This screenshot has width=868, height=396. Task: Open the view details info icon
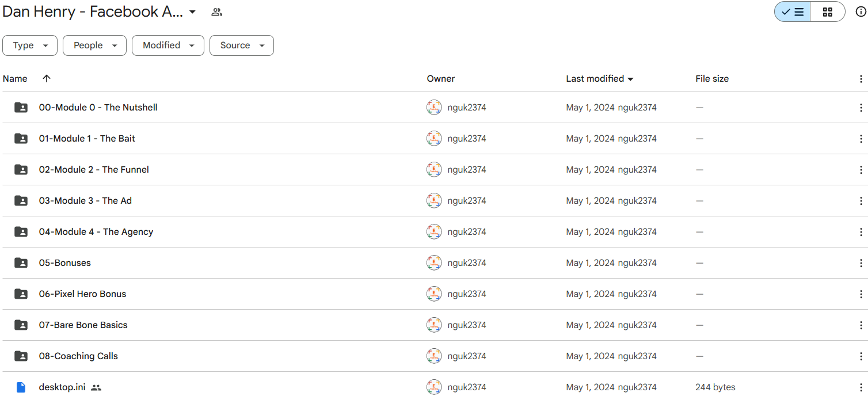pos(861,12)
